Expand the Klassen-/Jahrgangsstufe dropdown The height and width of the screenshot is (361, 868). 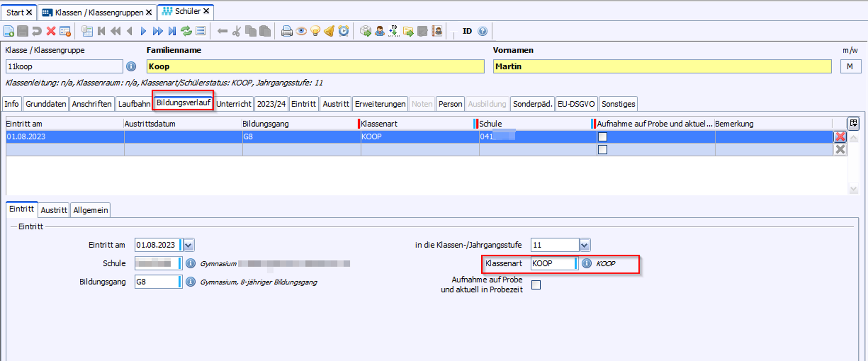584,245
